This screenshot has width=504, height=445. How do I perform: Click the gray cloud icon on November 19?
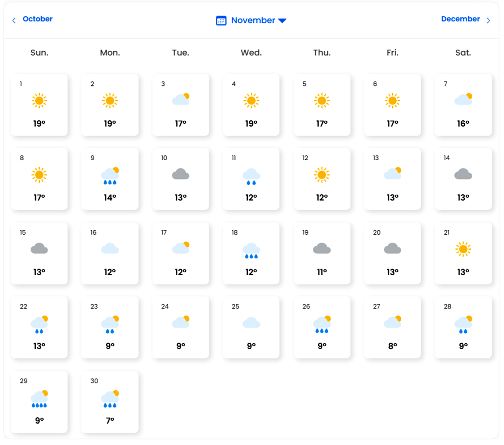pyautogui.click(x=322, y=249)
